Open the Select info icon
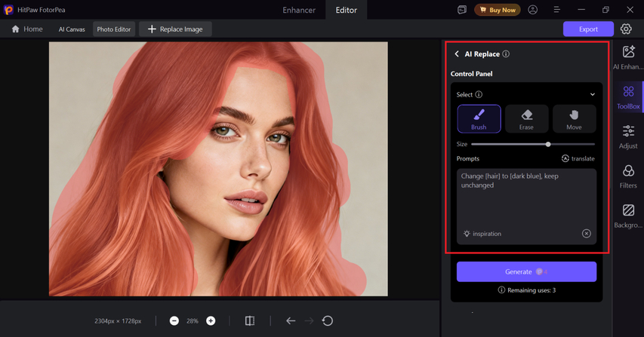The image size is (644, 337). (479, 94)
